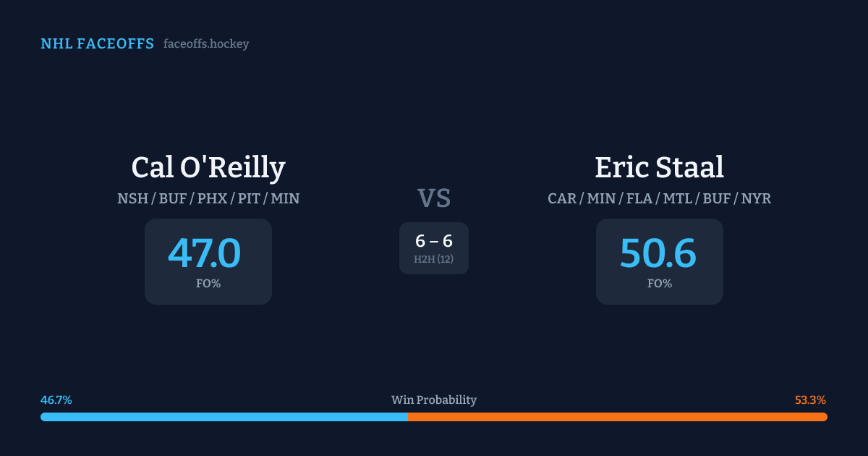The height and width of the screenshot is (456, 868).
Task: Open the faceoffs.hockey site link
Action: pyautogui.click(x=206, y=44)
